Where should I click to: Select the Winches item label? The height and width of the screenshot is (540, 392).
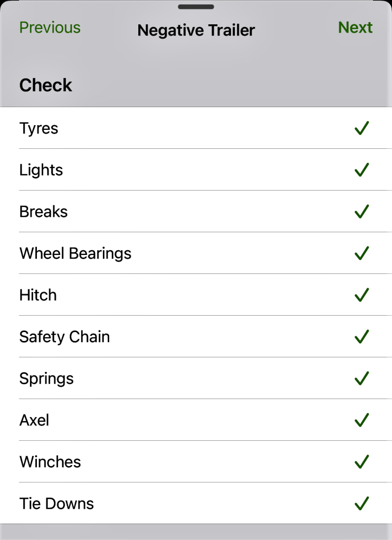coord(50,462)
